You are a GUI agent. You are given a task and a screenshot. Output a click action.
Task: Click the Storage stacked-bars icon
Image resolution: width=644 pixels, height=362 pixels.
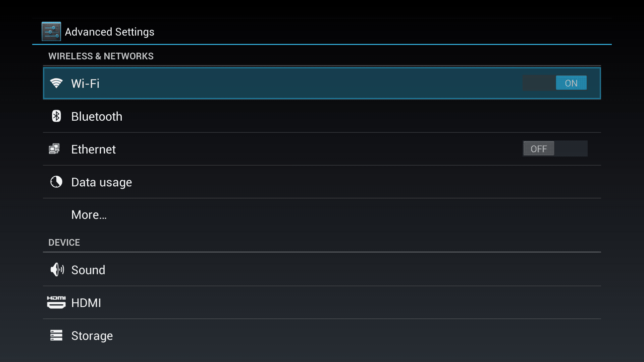point(56,335)
